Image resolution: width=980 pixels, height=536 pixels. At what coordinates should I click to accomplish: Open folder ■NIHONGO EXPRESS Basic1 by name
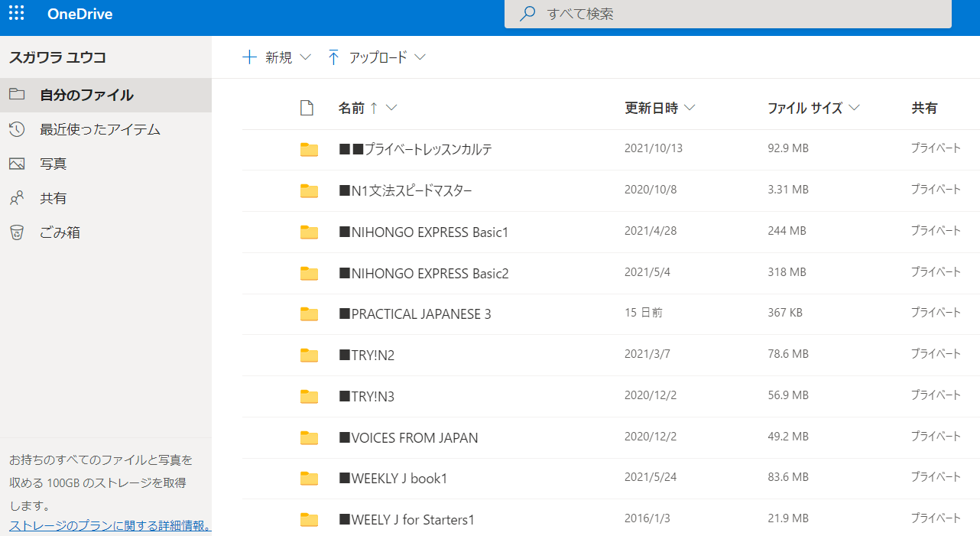423,232
